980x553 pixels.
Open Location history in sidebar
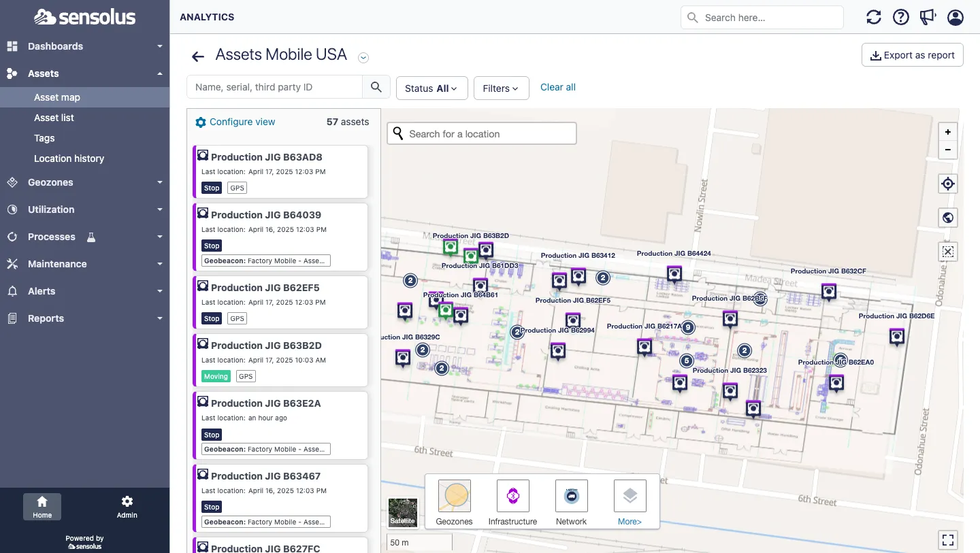[x=69, y=158]
